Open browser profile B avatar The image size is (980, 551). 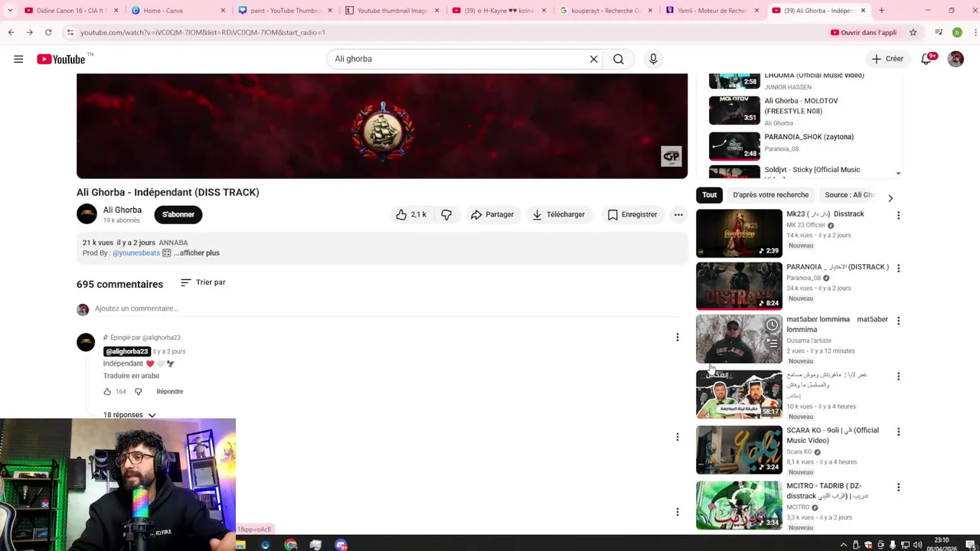[x=957, y=32]
